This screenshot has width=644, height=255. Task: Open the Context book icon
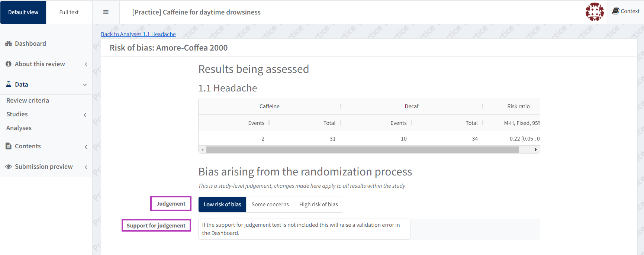[616, 11]
